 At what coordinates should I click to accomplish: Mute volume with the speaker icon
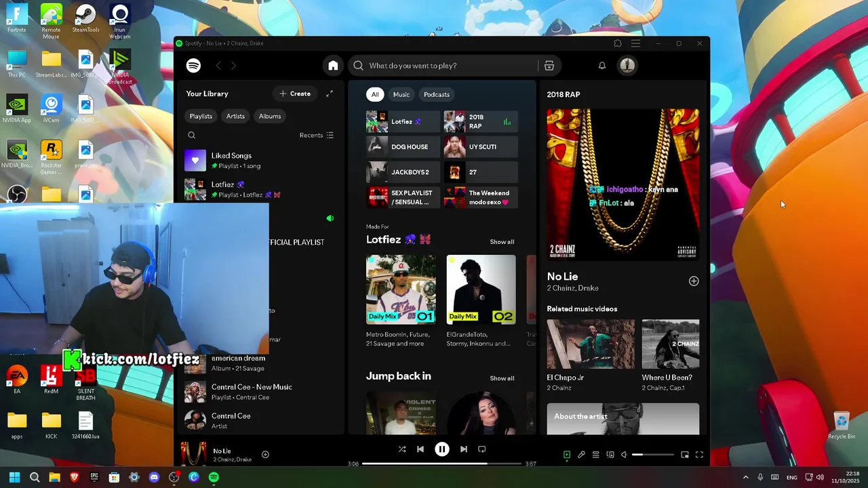click(x=624, y=455)
